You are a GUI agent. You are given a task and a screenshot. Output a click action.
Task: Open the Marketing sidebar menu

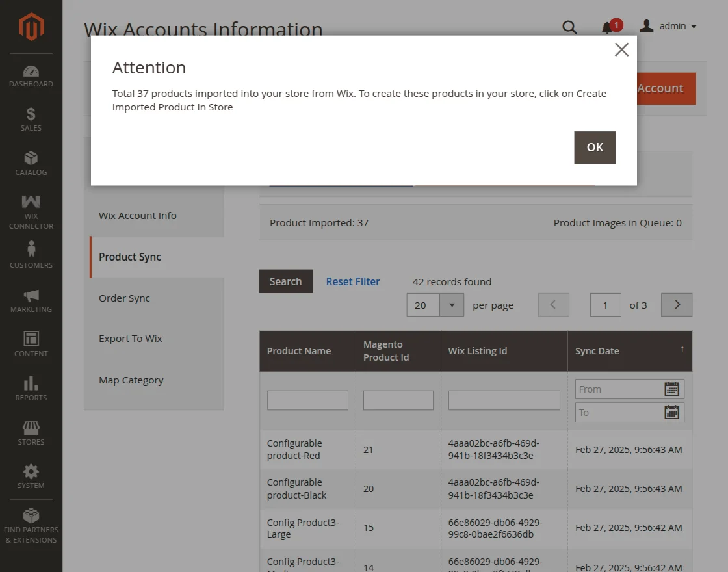tap(31, 301)
